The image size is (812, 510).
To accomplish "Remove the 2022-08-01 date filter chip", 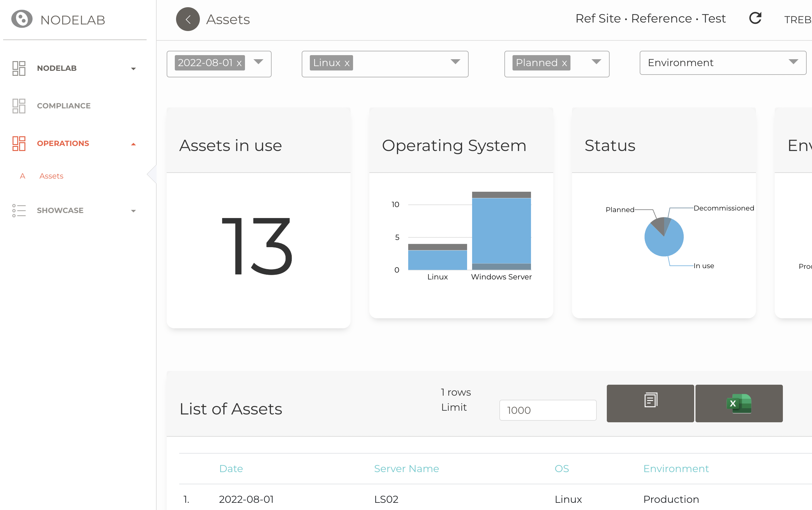I will point(239,63).
